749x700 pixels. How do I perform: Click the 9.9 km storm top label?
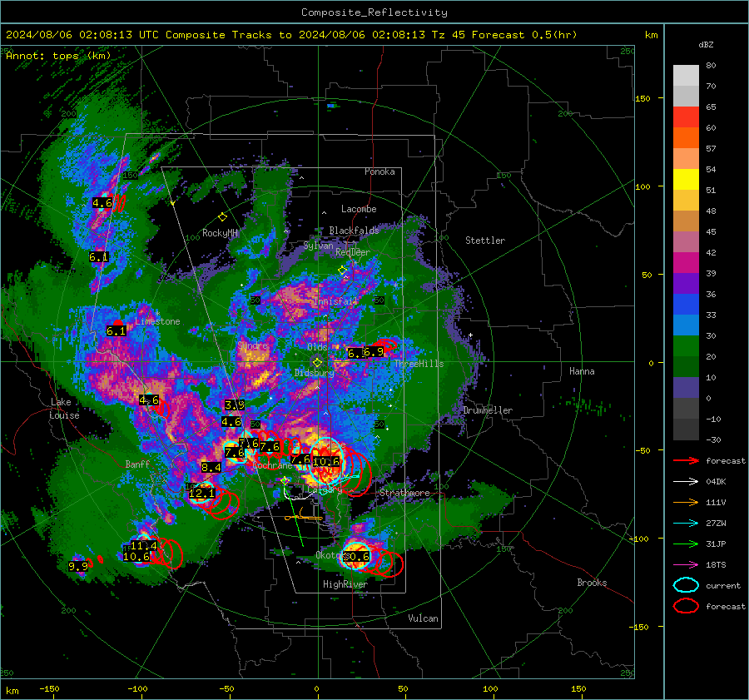pos(78,567)
